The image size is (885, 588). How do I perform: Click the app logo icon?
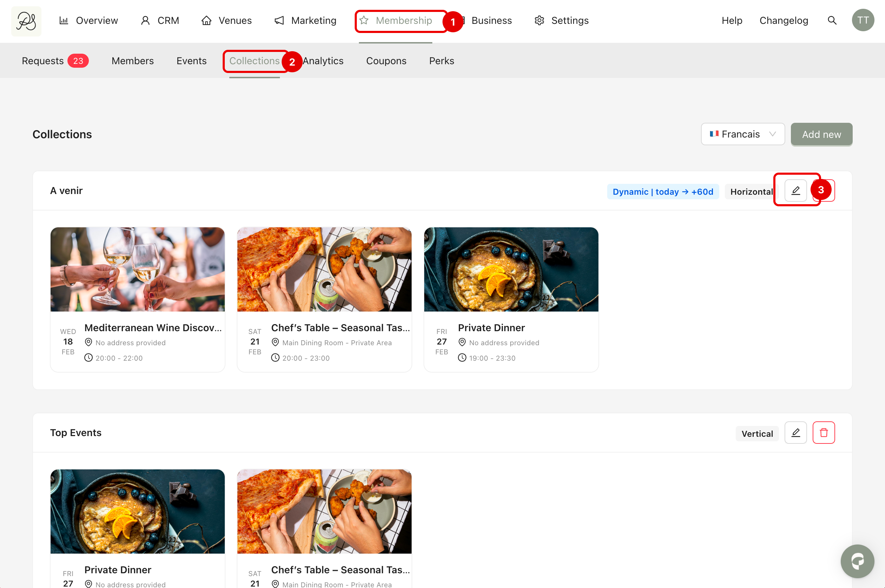click(x=26, y=21)
